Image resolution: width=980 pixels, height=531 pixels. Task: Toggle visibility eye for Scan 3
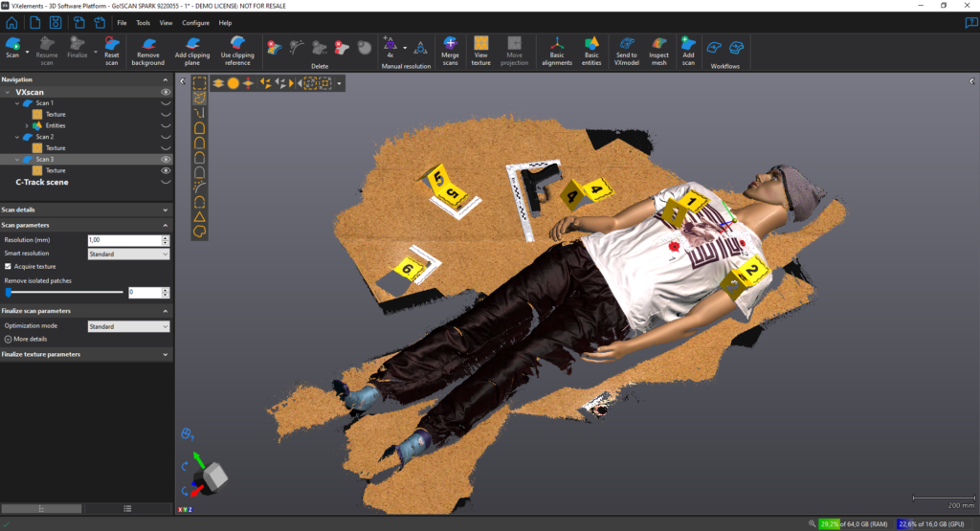(x=166, y=159)
